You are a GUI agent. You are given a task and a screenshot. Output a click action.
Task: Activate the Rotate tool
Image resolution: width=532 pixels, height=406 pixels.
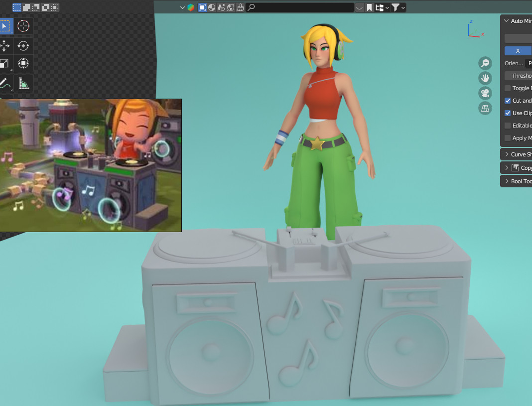point(23,46)
